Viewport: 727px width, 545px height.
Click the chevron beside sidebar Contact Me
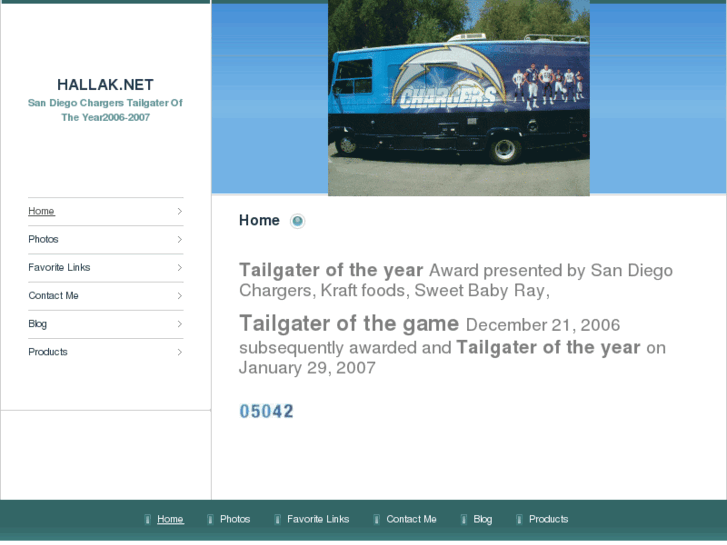[x=179, y=296]
